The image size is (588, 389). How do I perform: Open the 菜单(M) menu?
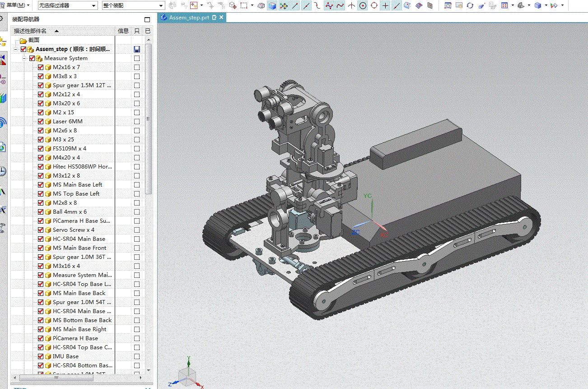click(x=16, y=5)
